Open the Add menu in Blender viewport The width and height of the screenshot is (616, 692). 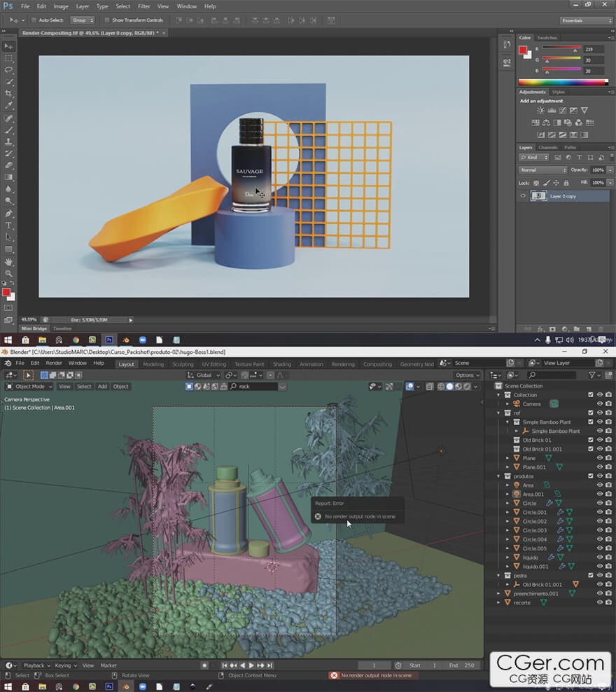point(102,387)
